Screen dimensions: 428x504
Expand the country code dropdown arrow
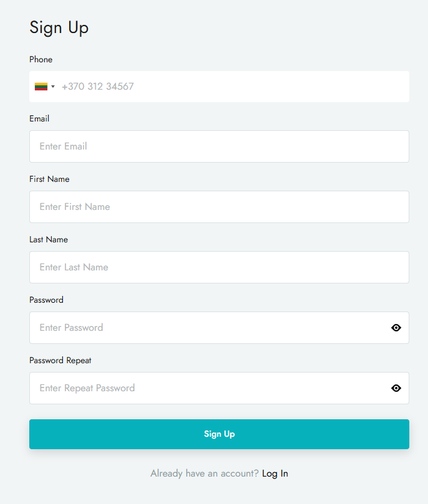click(x=53, y=87)
